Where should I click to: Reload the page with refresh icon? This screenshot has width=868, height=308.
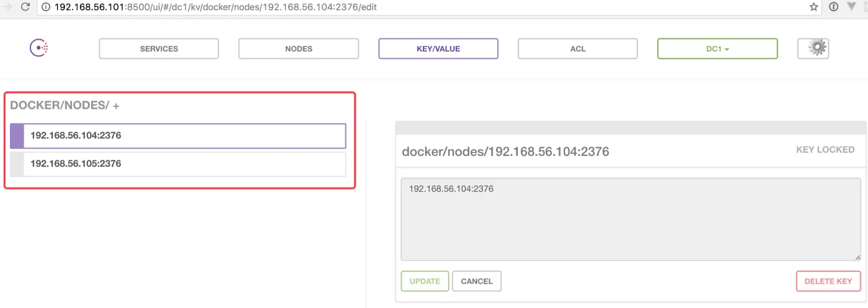pyautogui.click(x=25, y=7)
